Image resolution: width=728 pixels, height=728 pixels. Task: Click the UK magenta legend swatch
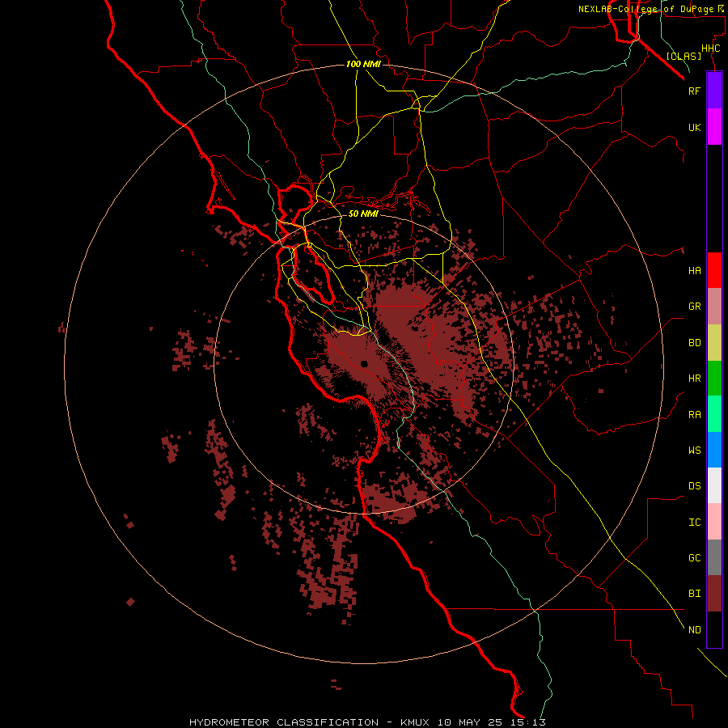click(714, 127)
